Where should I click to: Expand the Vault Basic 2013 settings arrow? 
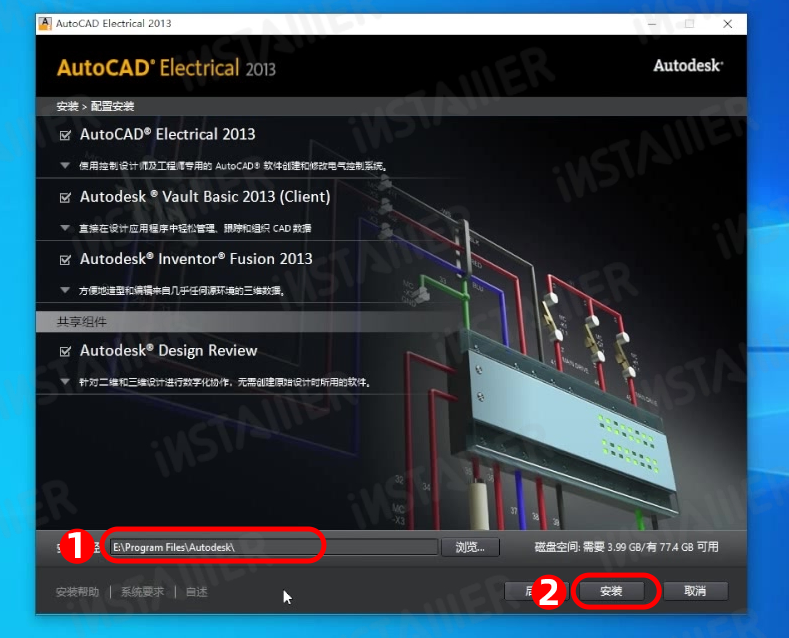click(x=65, y=228)
